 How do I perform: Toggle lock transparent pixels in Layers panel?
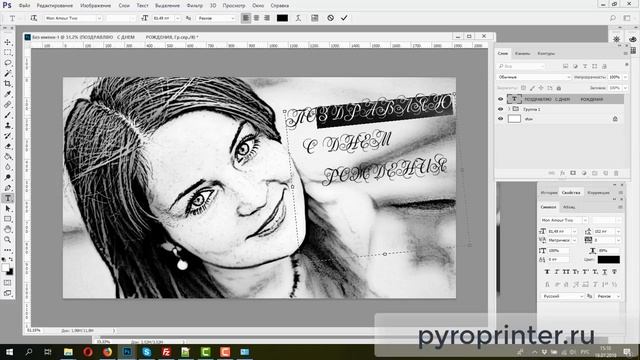click(524, 88)
